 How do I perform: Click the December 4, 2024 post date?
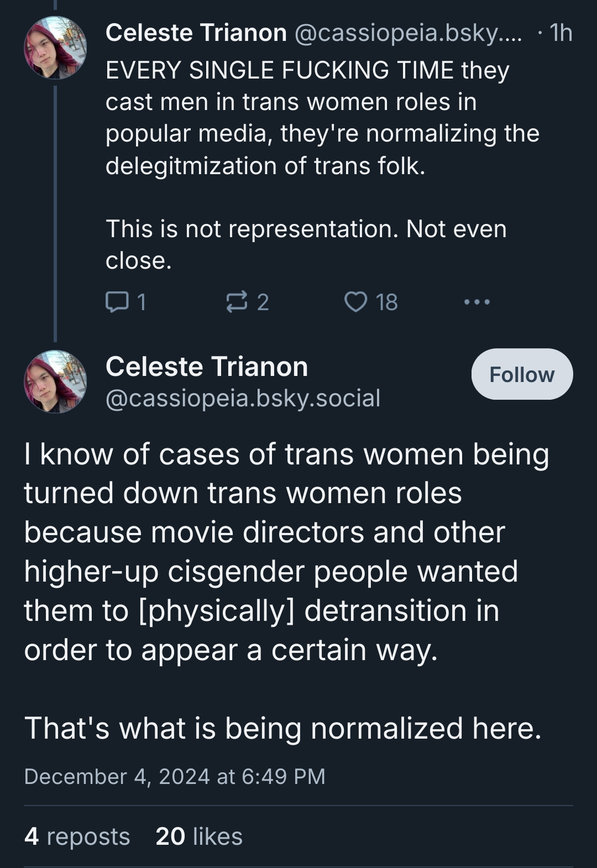click(x=175, y=776)
